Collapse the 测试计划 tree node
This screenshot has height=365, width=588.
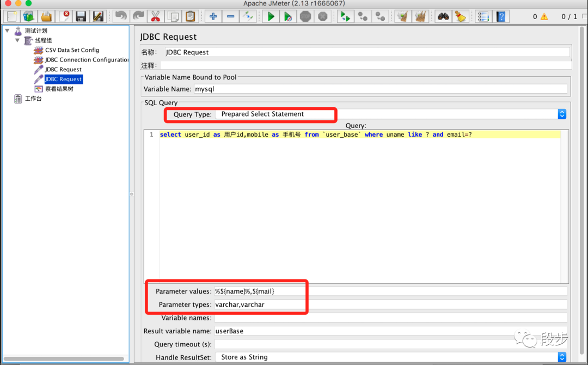point(7,31)
